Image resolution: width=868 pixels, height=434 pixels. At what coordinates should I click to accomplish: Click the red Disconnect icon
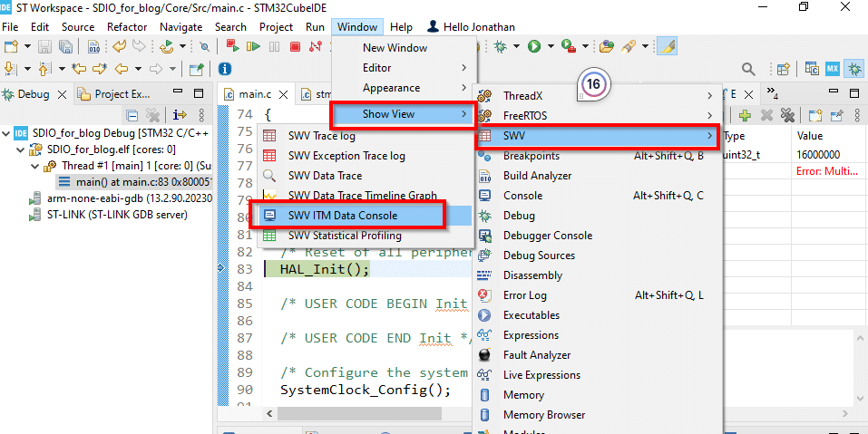point(316,47)
